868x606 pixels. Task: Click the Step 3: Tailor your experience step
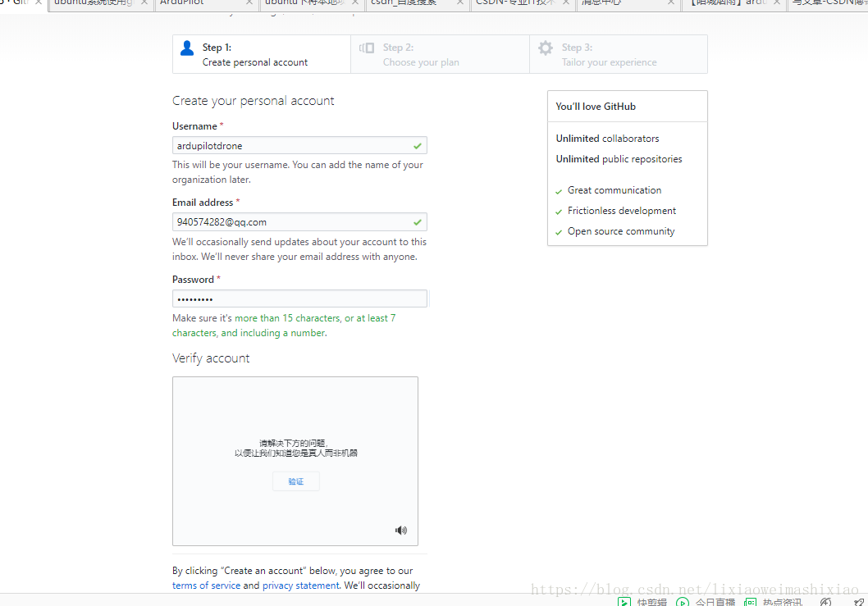pos(619,54)
